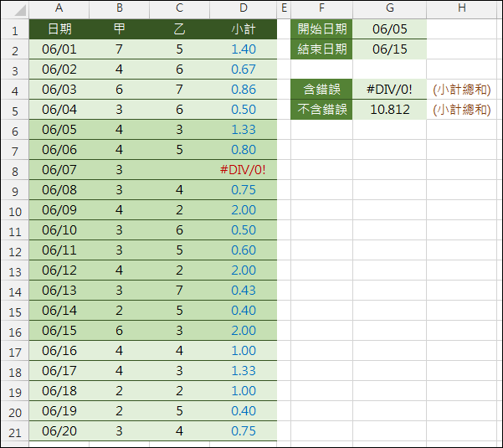Select 甲 value 7 for 06/01
Viewport: 503px width, 448px height.
120,49
